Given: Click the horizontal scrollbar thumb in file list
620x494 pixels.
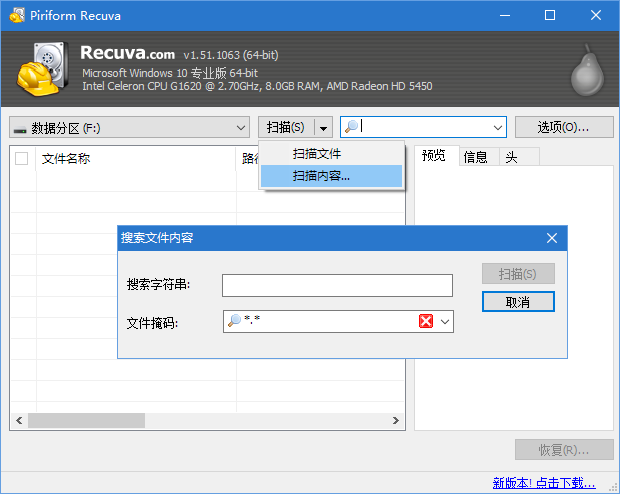Looking at the screenshot, I should (x=86, y=420).
